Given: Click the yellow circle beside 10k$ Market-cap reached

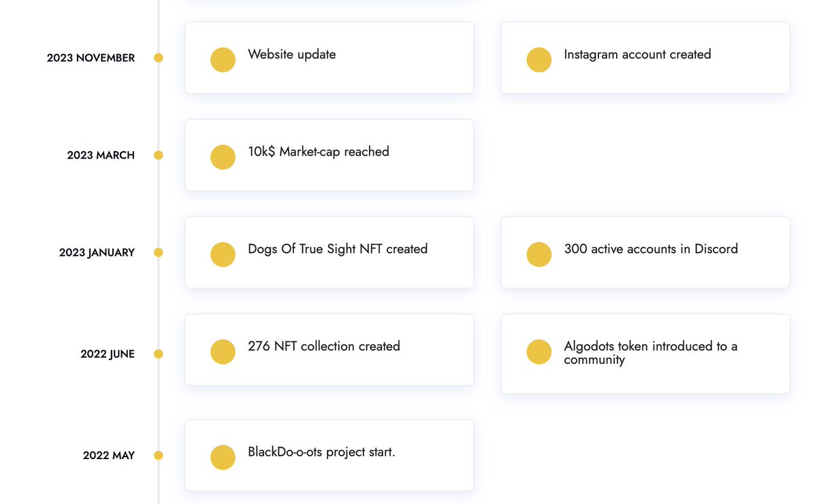Looking at the screenshot, I should [x=223, y=157].
